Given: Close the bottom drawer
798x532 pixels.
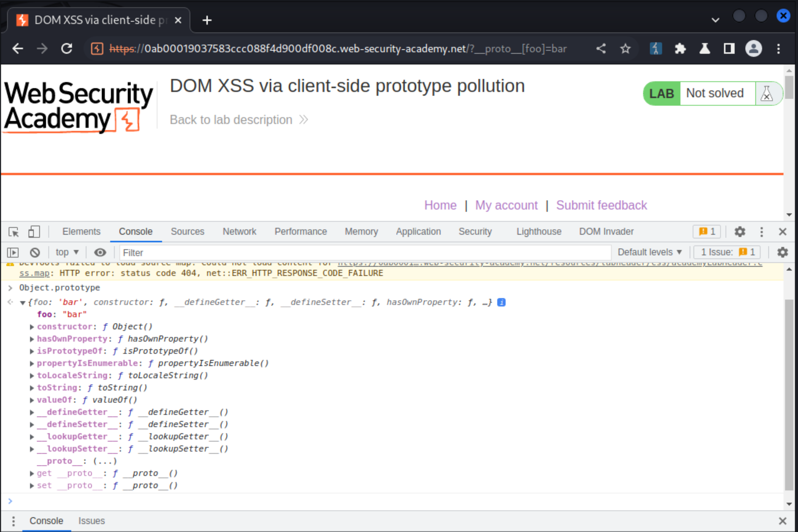Looking at the screenshot, I should coord(783,521).
